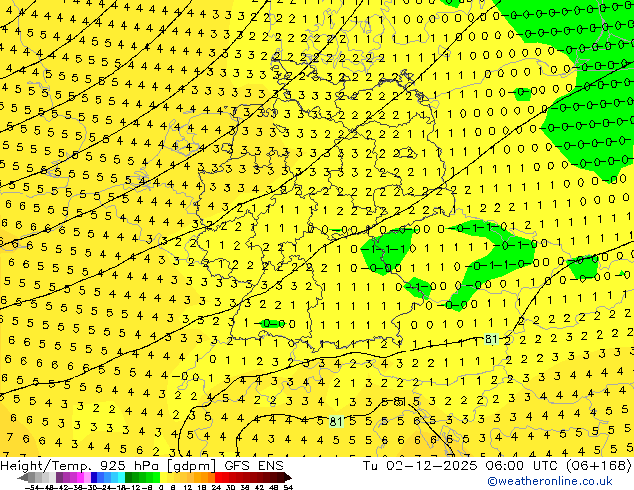Click the gray left arrow tip of the color scale
Screen dimensions: 634x490
coord(23,477)
